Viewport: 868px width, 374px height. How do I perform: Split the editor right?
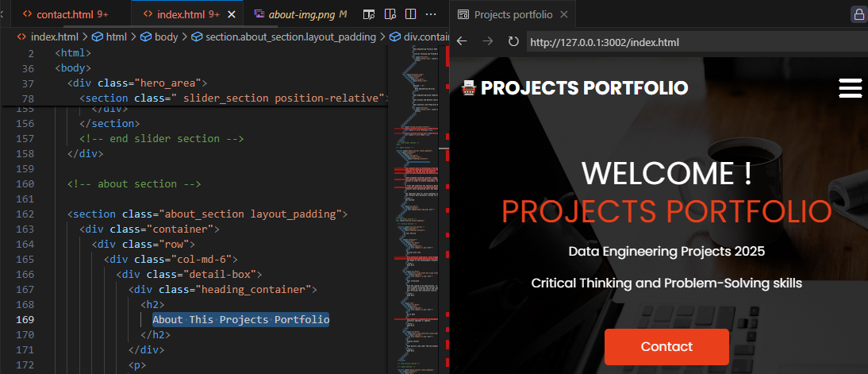click(x=411, y=13)
